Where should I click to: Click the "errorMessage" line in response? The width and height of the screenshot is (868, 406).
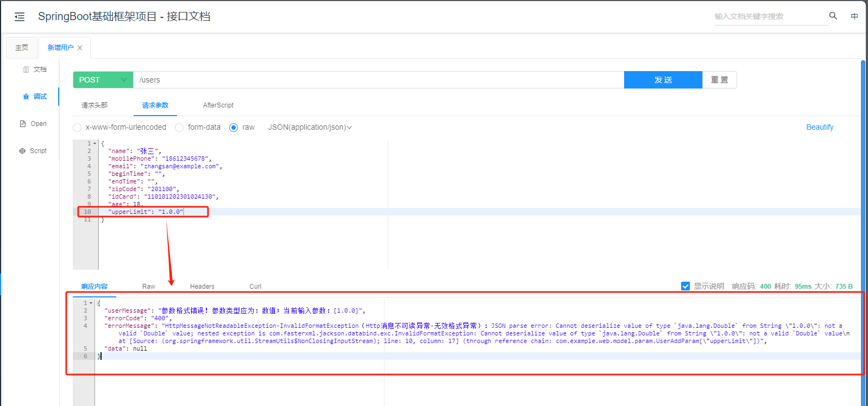click(x=477, y=333)
